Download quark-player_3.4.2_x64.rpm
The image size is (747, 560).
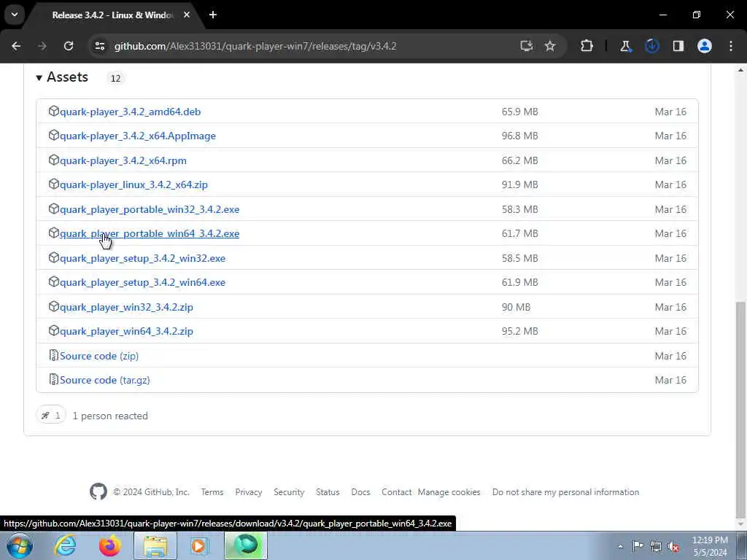pos(123,160)
